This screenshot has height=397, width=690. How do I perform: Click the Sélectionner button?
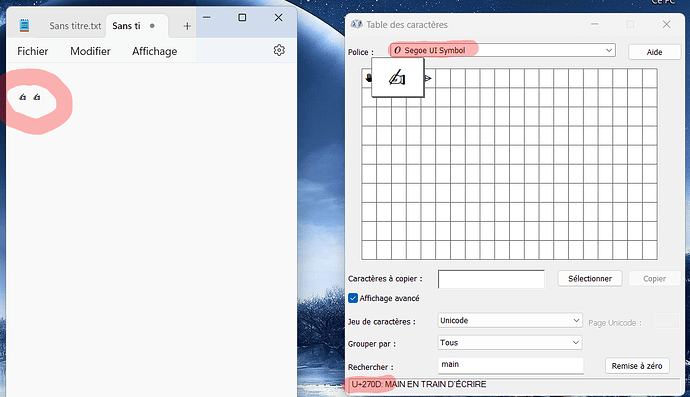590,279
